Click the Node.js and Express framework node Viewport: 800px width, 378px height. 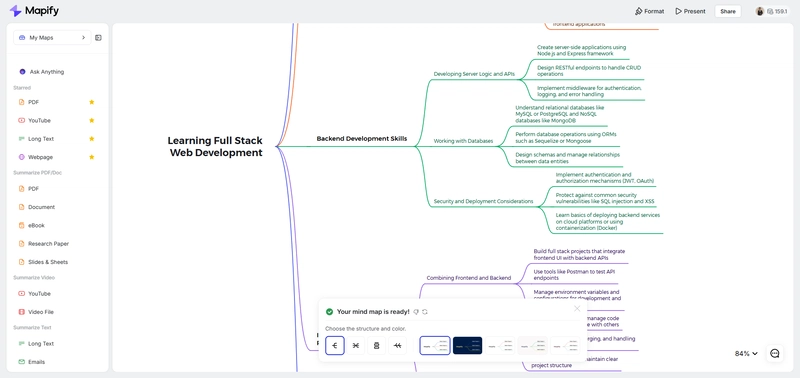coord(581,50)
